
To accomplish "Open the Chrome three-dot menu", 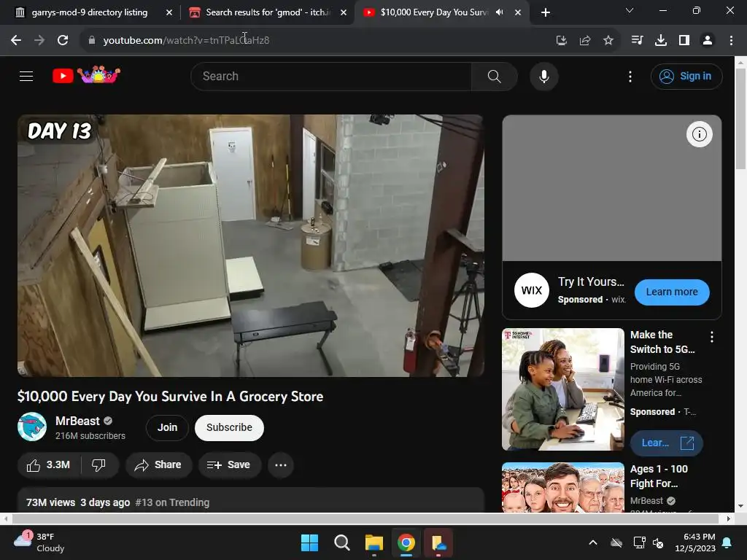I will 731,41.
